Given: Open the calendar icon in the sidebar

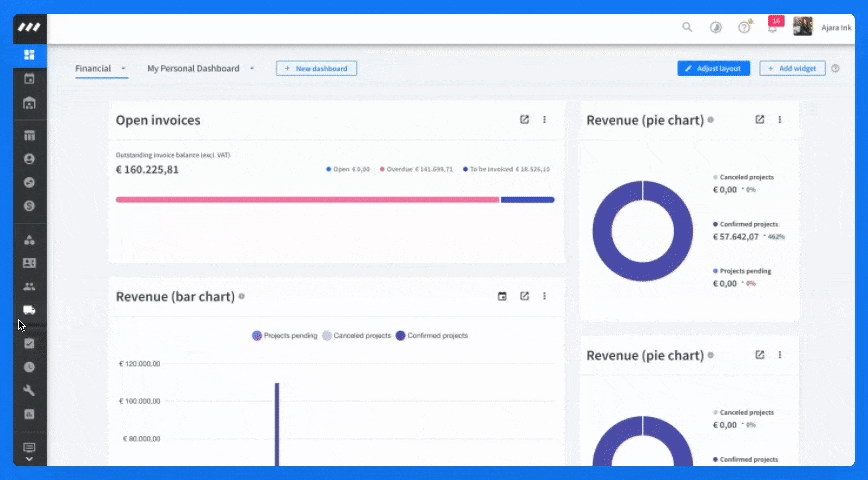Looking at the screenshot, I should point(29,79).
